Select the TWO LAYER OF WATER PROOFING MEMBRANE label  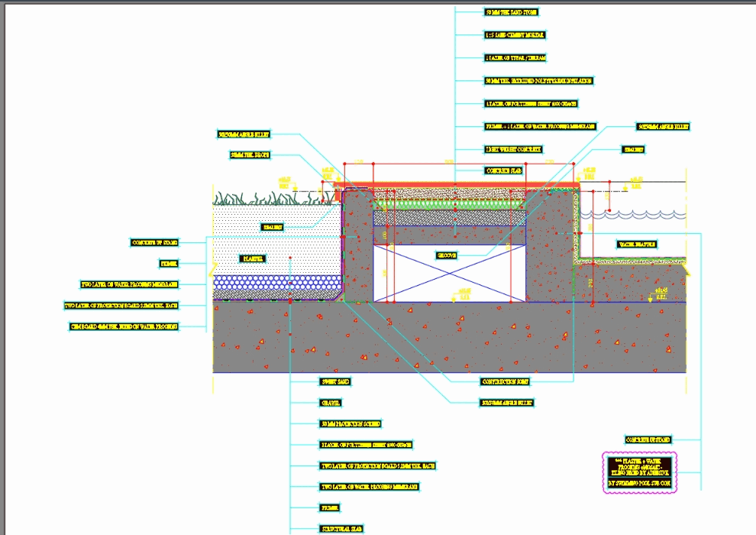coord(128,284)
